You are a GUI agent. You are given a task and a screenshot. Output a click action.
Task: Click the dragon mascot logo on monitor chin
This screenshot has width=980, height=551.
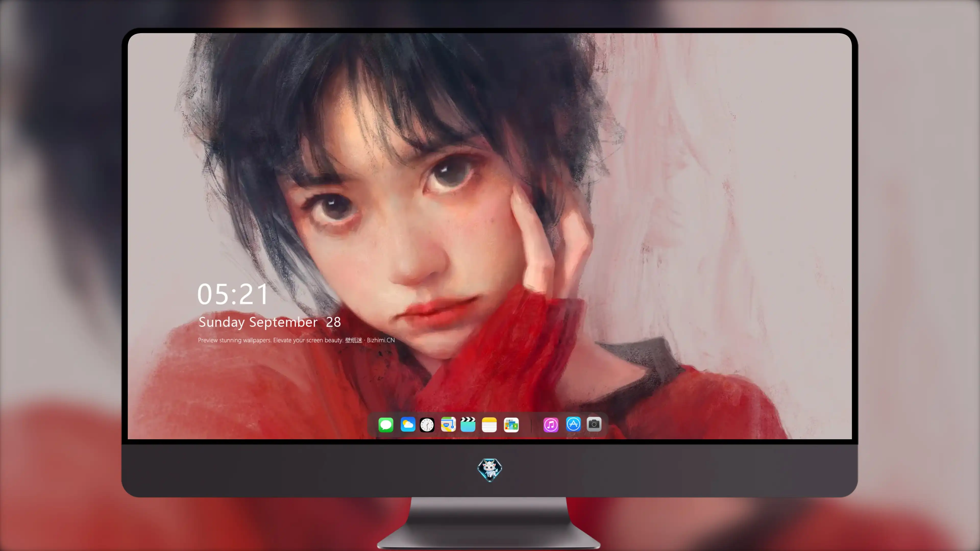pos(490,470)
